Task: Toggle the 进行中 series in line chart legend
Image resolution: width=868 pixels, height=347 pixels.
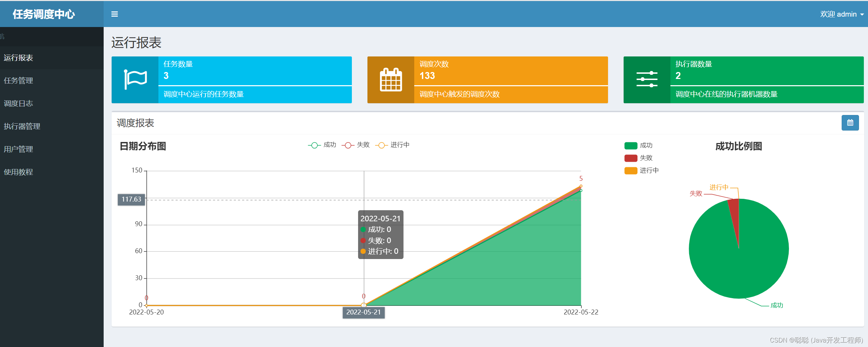Action: pos(392,145)
